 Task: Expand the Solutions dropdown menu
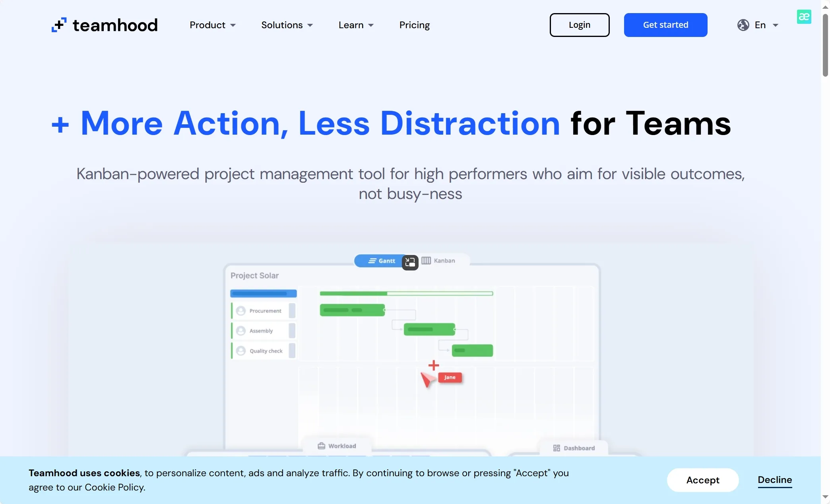click(x=286, y=25)
